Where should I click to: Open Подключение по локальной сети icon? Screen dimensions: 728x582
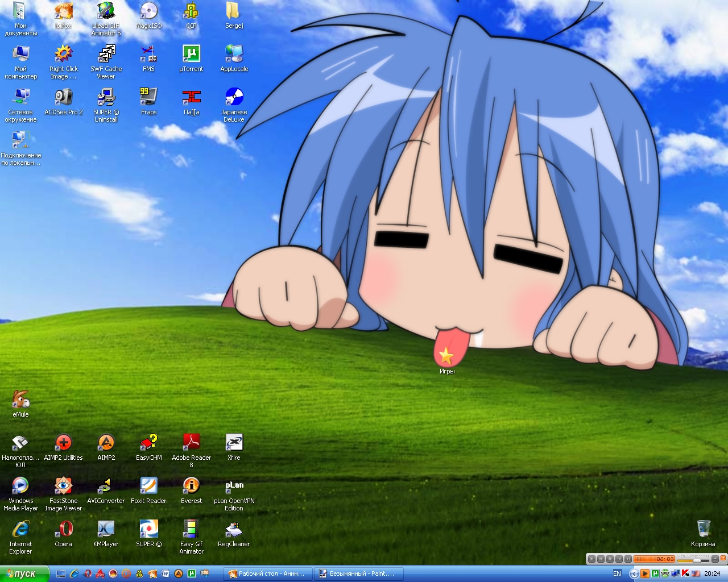tap(20, 148)
